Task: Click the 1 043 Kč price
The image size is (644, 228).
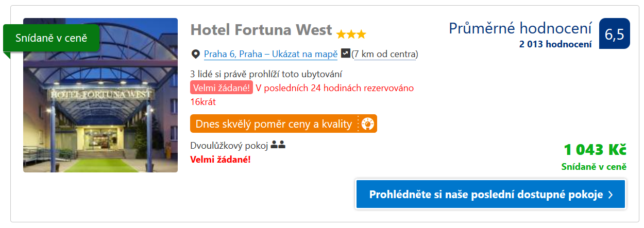Action: click(x=595, y=150)
